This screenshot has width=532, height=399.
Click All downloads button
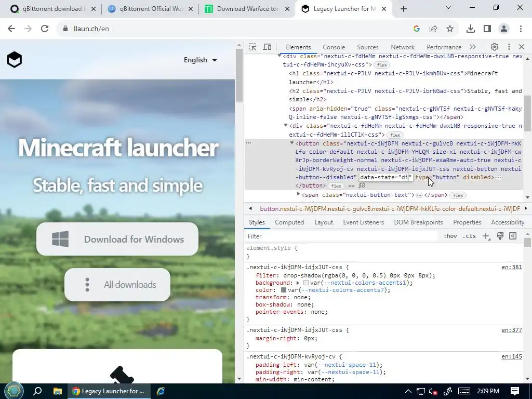coord(117,285)
